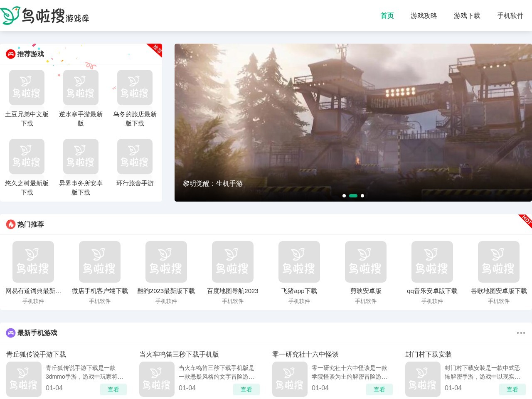532x399 pixels.
Task: Open qq音乐安卓版下载 app icon
Action: pos(432,262)
